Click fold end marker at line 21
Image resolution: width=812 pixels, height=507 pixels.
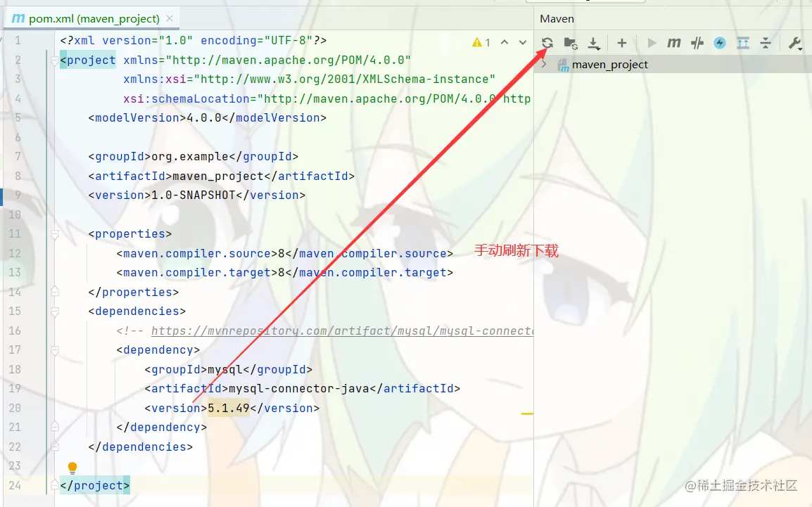[x=54, y=427]
